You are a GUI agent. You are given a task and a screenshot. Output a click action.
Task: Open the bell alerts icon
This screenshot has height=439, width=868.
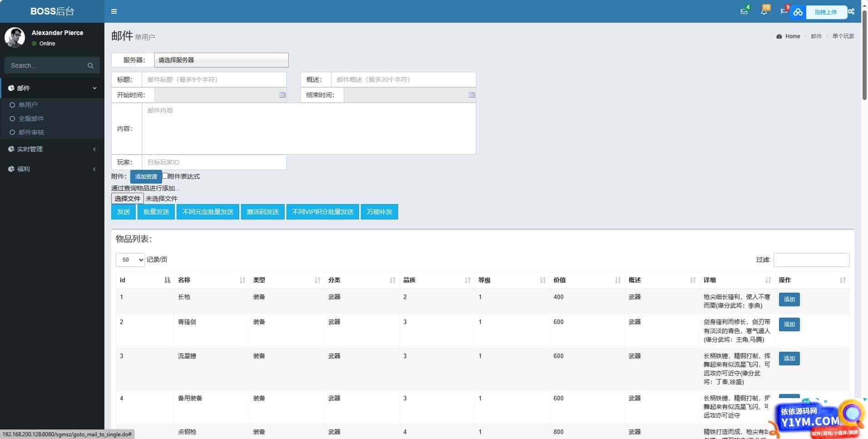coord(764,11)
